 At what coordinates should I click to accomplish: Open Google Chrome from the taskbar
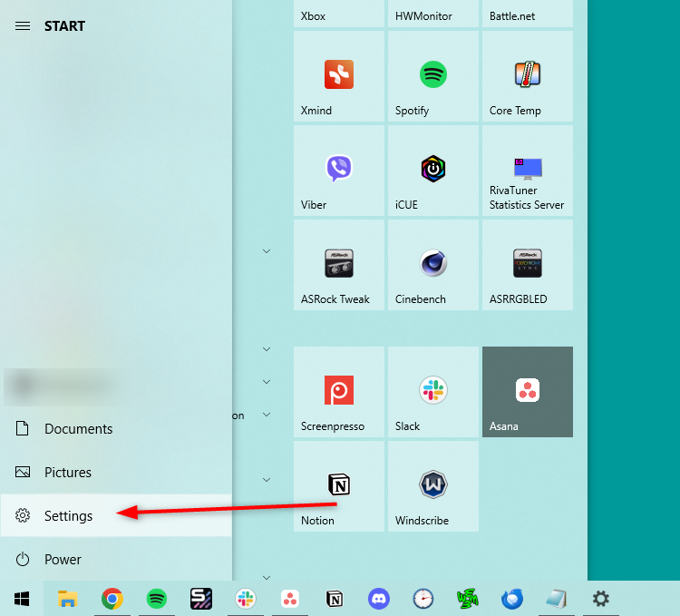point(112,599)
